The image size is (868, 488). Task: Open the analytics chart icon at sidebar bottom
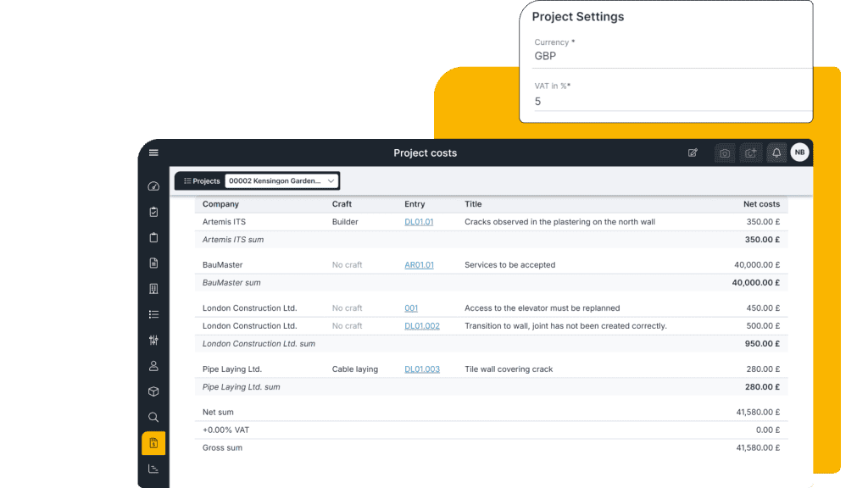tap(153, 468)
